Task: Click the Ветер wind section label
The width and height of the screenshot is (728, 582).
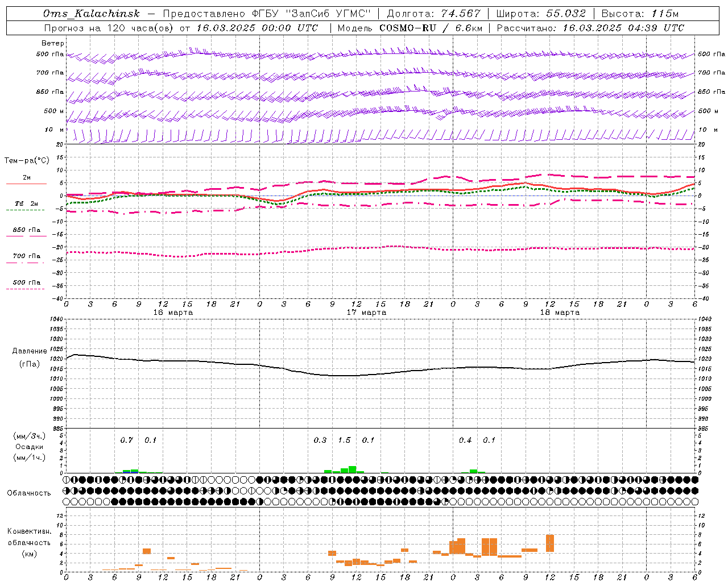Action: point(53,43)
